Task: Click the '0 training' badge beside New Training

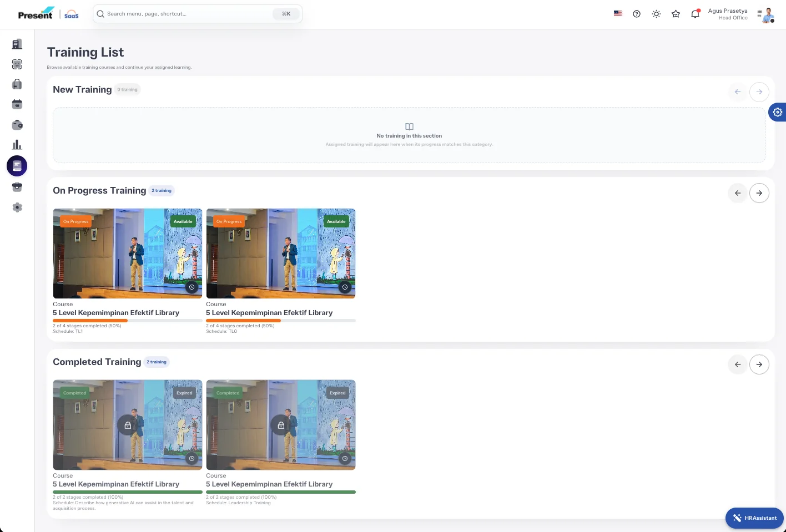Action: (x=128, y=90)
